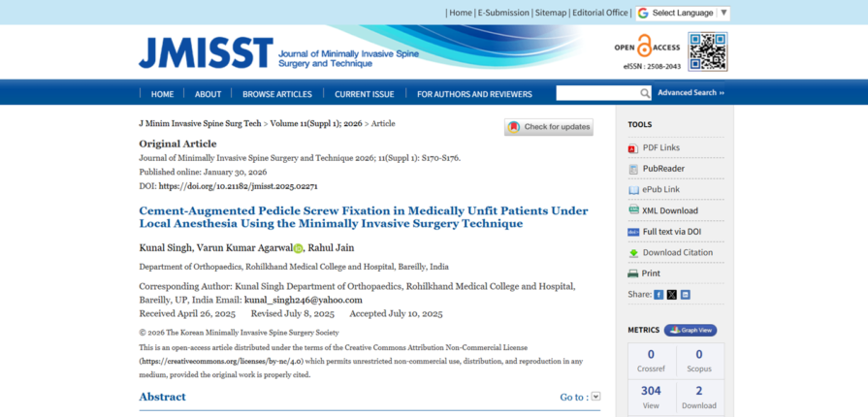Viewport: 868px width, 417px height.
Task: Open the Browse Articles menu
Action: point(277,94)
